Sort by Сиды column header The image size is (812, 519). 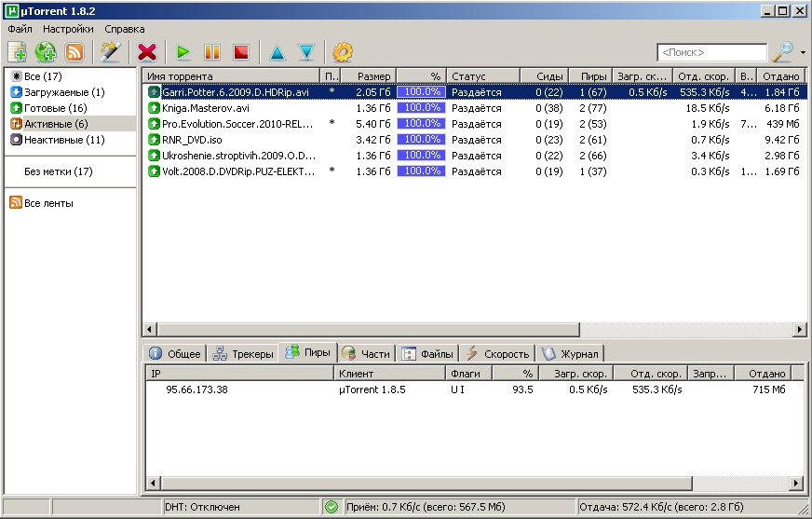pos(545,76)
